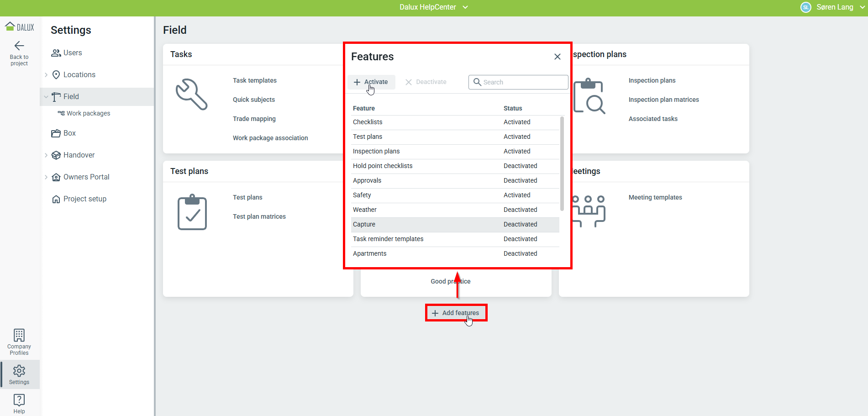Select the Capture feature row

455,225
